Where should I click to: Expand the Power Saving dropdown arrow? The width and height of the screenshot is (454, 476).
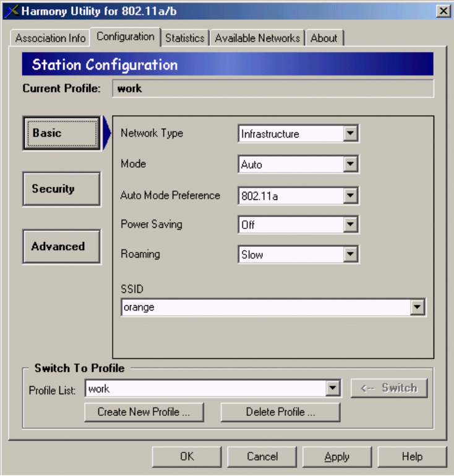350,225
